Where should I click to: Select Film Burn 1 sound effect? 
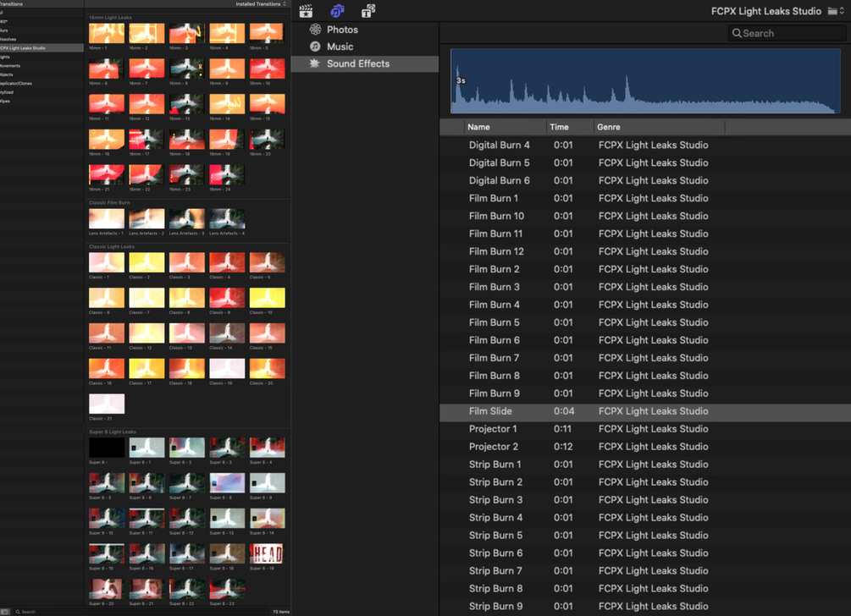coord(644,198)
